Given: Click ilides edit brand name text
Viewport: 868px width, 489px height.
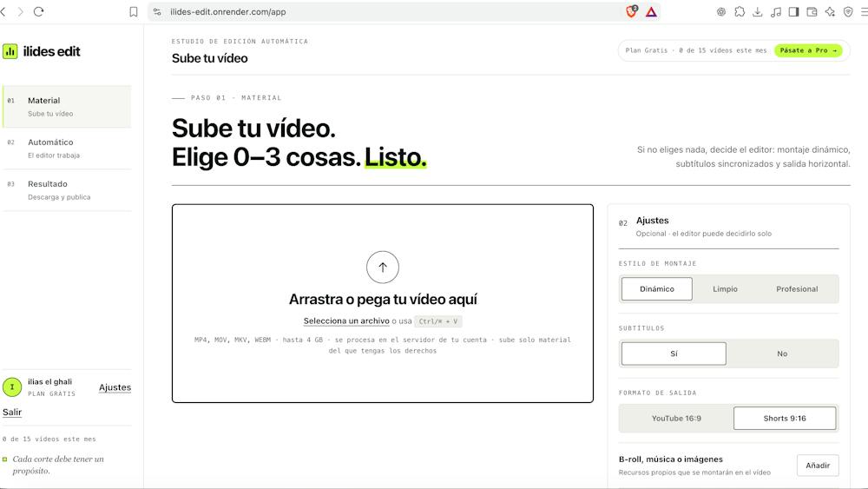Looking at the screenshot, I should [51, 51].
